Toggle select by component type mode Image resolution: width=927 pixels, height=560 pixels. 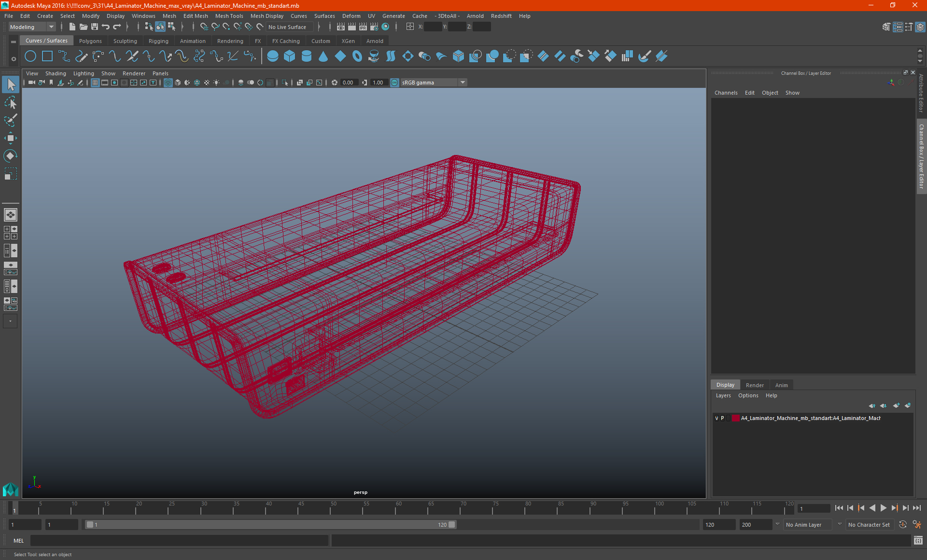[171, 27]
